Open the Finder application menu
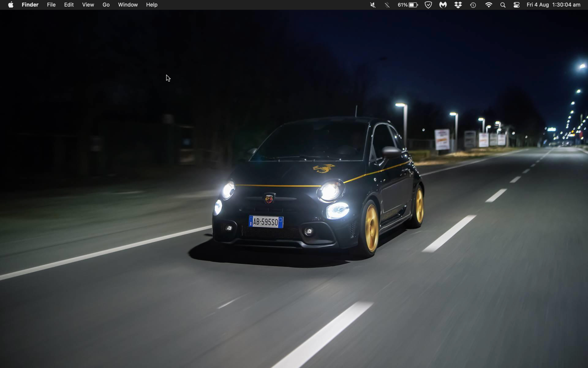The width and height of the screenshot is (588, 368). tap(30, 5)
